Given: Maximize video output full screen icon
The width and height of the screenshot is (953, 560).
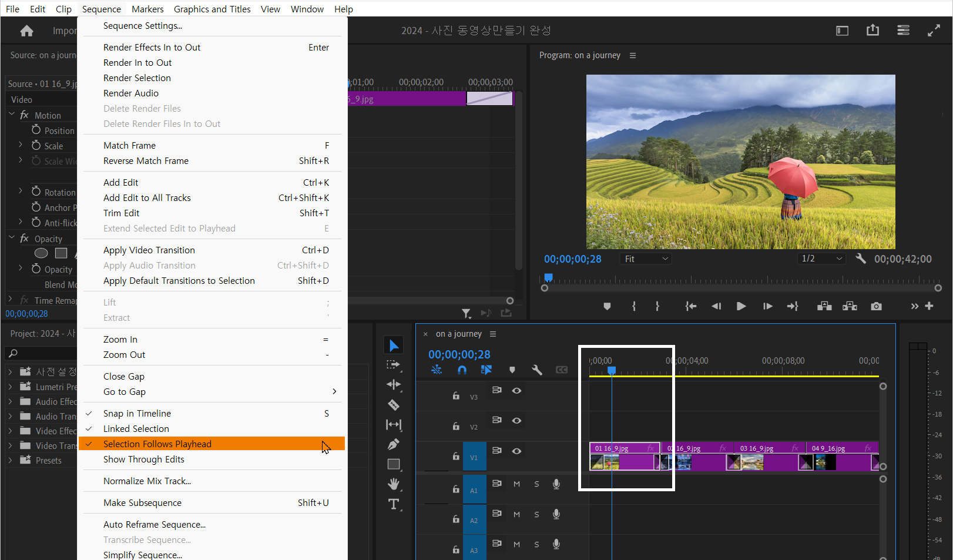Looking at the screenshot, I should click(934, 31).
